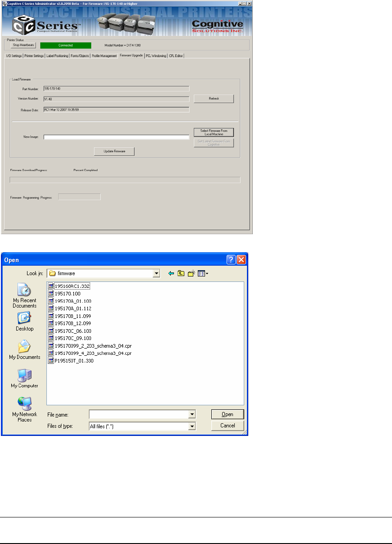This screenshot has height=544, width=392.
Task: Close the Open dialog with X
Action: click(241, 260)
